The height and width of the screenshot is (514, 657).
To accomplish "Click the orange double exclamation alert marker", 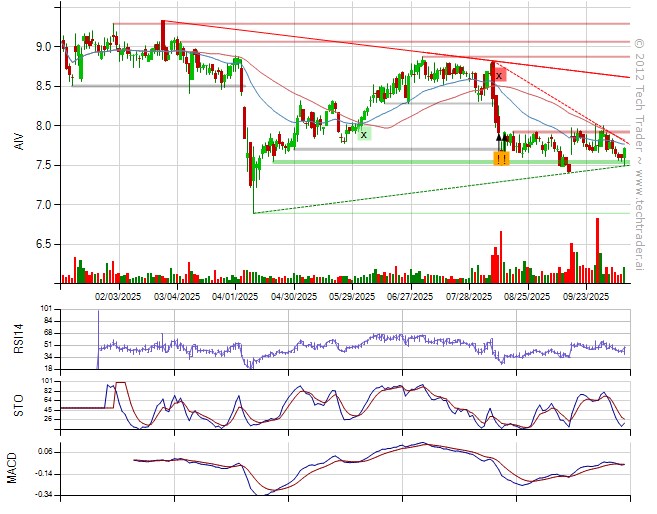I will pos(501,158).
